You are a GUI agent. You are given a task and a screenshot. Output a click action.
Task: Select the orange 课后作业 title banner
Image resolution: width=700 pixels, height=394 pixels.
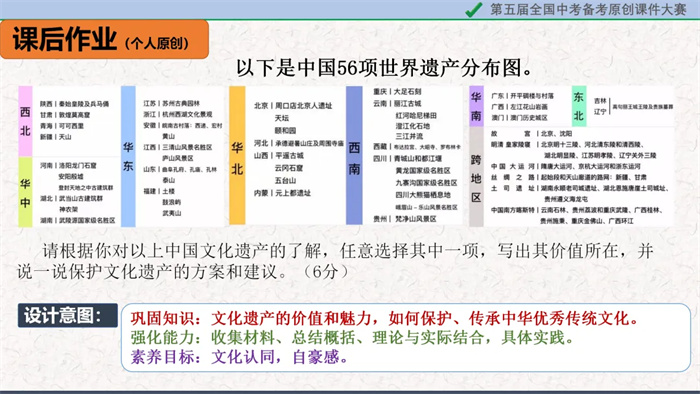pyautogui.click(x=104, y=39)
